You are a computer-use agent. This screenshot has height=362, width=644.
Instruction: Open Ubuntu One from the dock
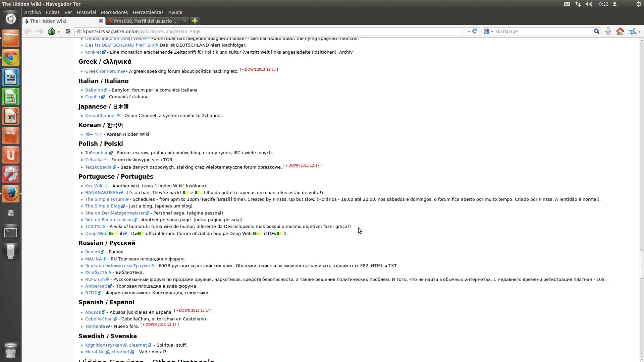point(11,155)
